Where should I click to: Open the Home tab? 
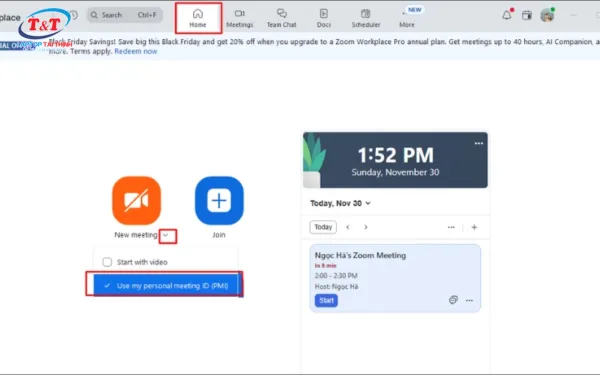198,18
